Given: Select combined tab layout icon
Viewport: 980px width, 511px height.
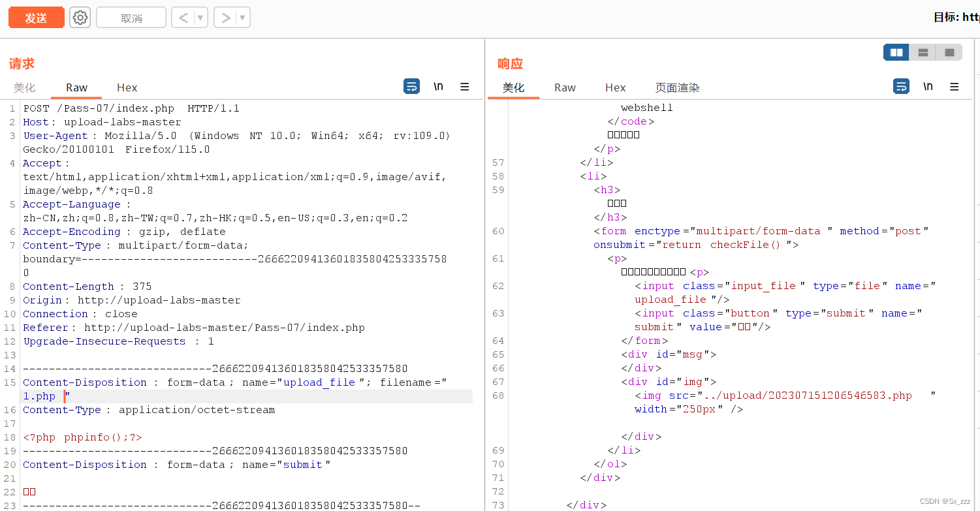Looking at the screenshot, I should pos(949,52).
